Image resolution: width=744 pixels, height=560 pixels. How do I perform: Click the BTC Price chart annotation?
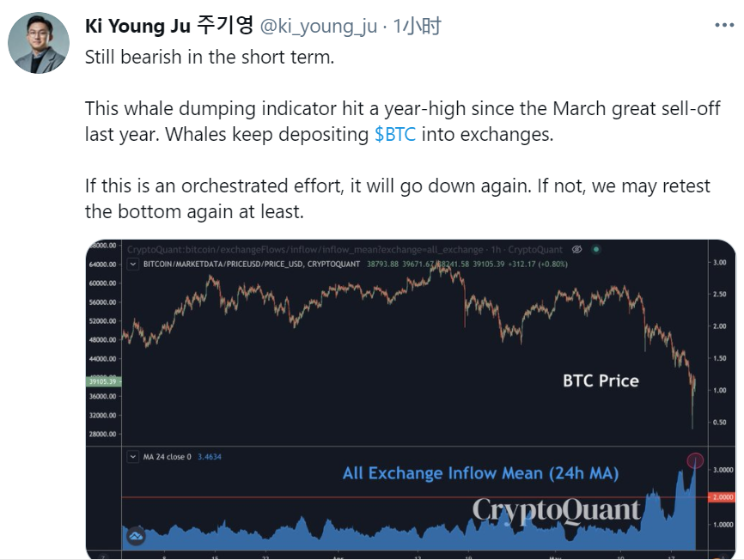click(x=601, y=380)
